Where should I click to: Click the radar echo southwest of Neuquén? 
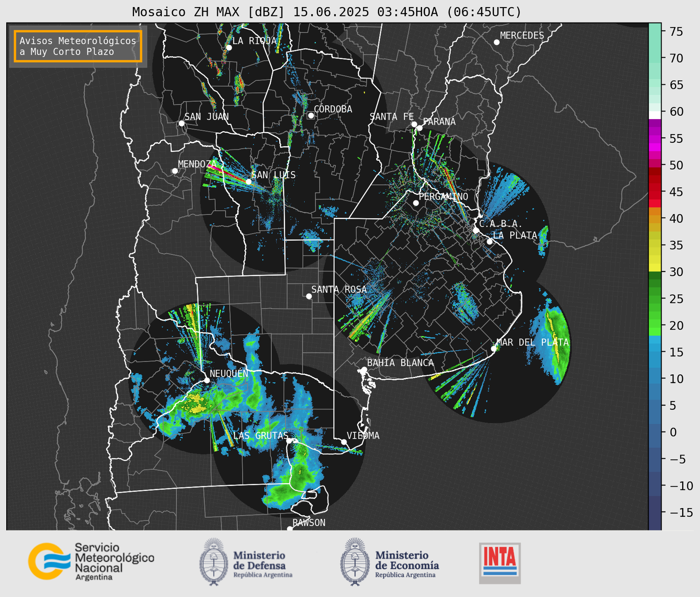[x=189, y=409]
